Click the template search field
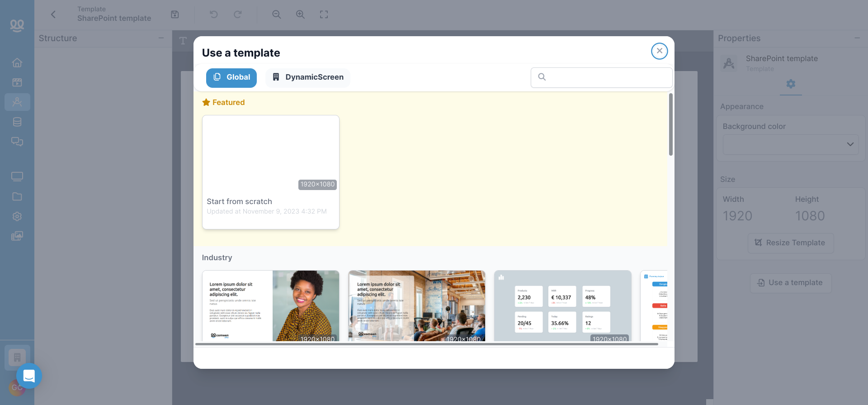 (x=601, y=77)
